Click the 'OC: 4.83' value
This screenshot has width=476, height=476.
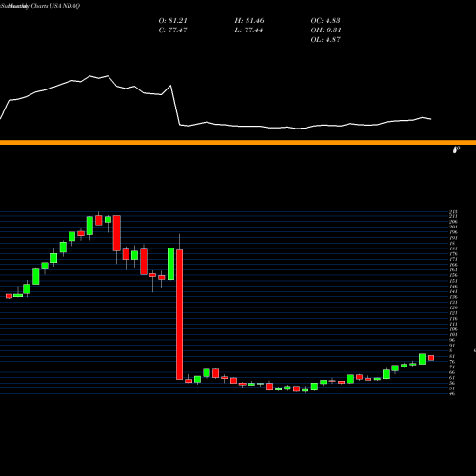coord(326,21)
